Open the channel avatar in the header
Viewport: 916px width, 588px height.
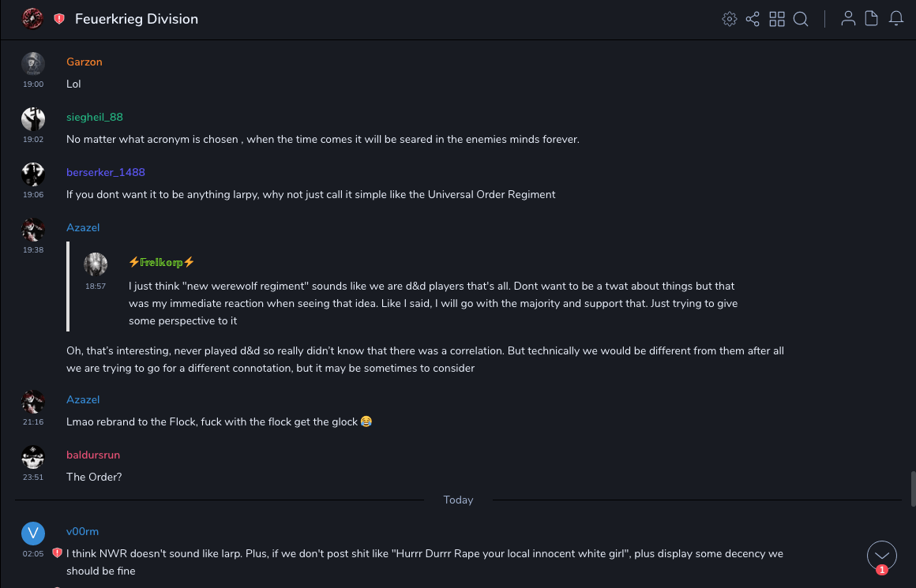tap(32, 18)
